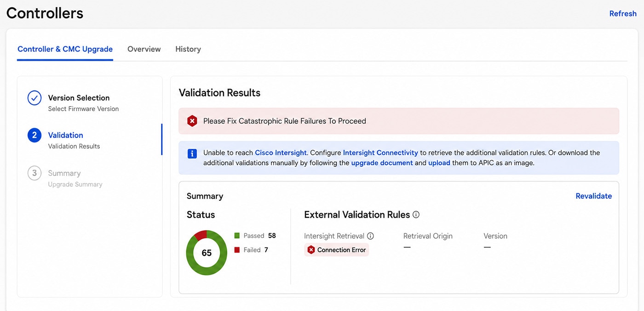
Task: Click the Retrieval Origin label
Action: [x=428, y=236]
